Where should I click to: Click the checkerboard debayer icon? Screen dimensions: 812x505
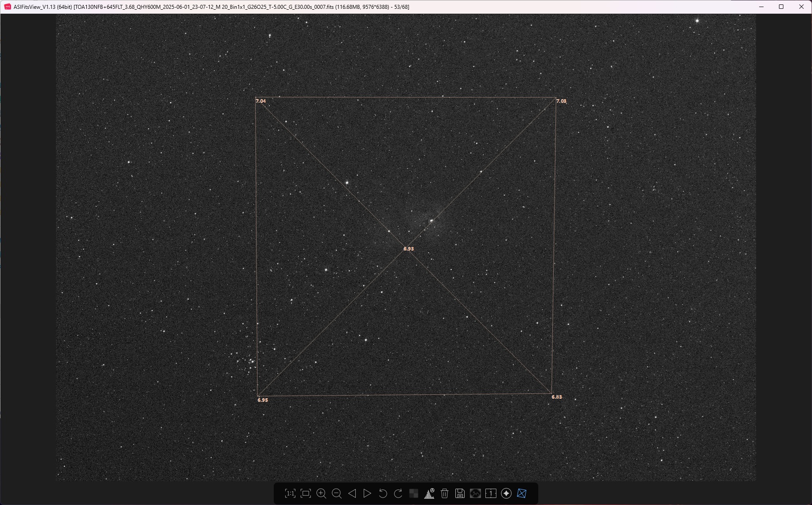[413, 494]
